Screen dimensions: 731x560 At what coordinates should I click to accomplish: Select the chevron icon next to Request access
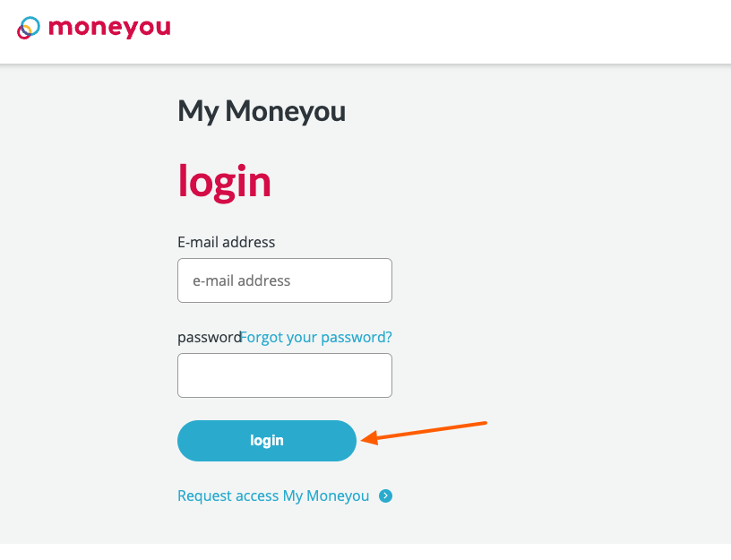(x=385, y=495)
